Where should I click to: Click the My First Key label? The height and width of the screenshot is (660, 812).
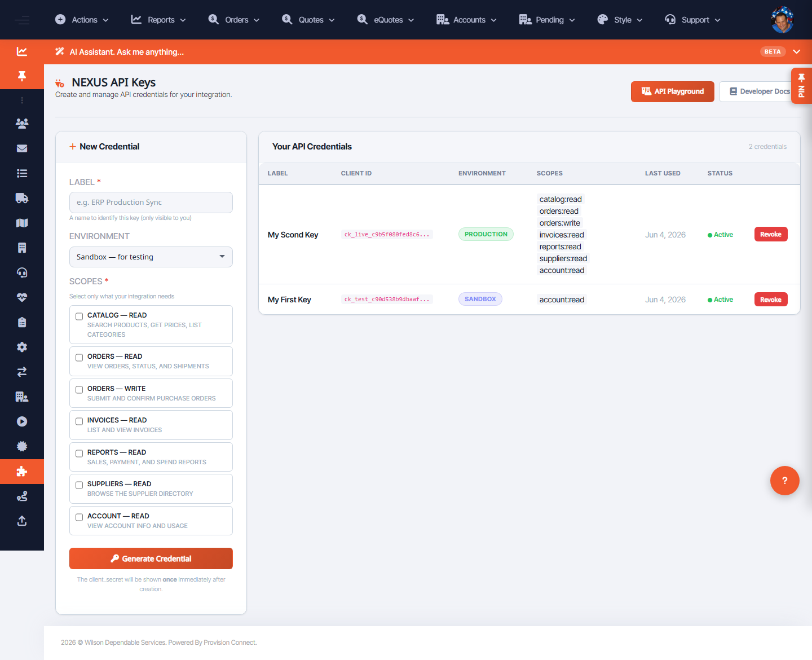(289, 300)
